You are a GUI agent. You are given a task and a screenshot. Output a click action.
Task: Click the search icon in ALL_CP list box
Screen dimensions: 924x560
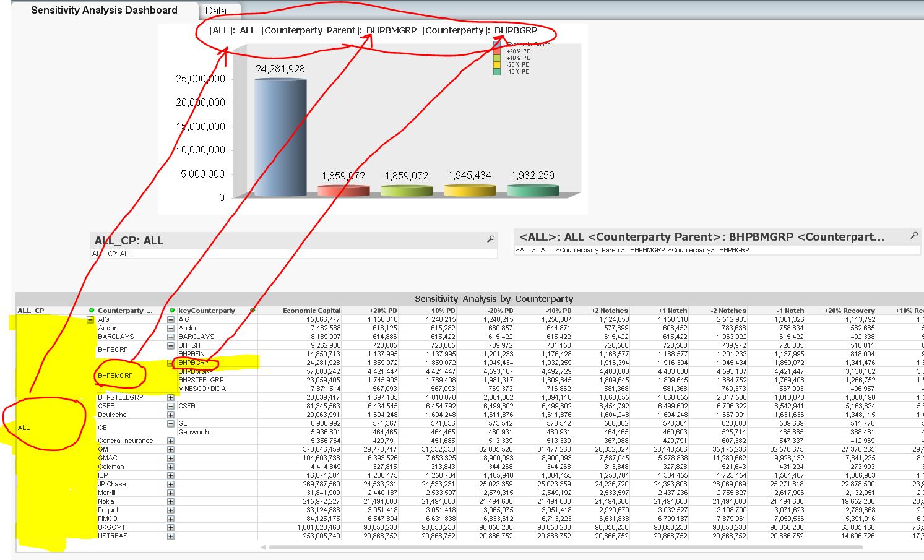coord(491,239)
